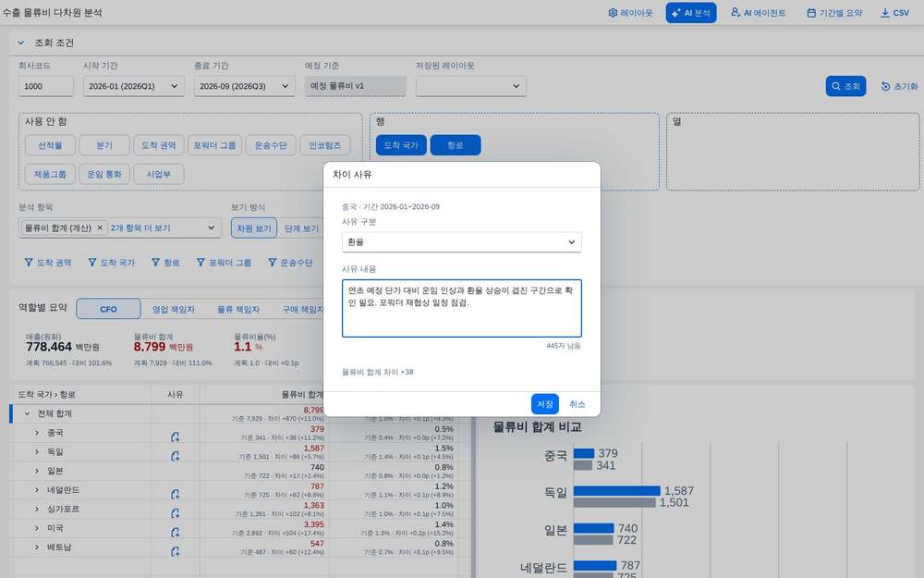Open the 도착 권역 filter
Viewport: 924px width, 578px height.
[x=48, y=263]
